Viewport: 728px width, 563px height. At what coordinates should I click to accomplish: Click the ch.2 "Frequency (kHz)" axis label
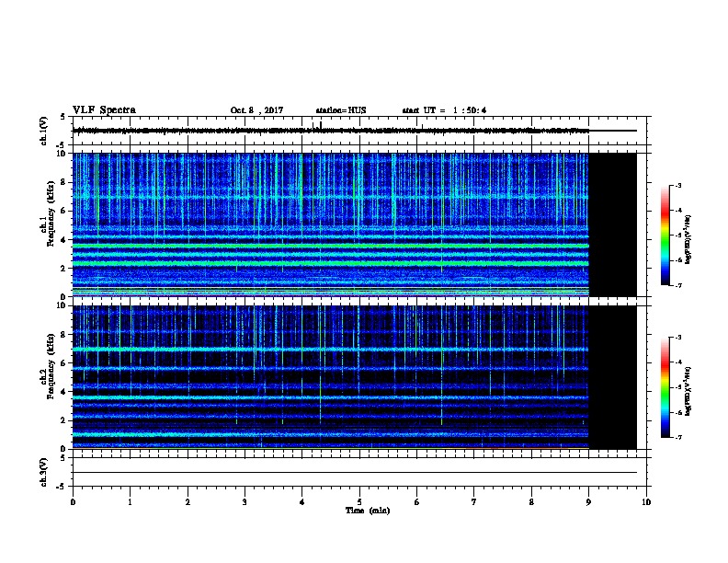51,366
